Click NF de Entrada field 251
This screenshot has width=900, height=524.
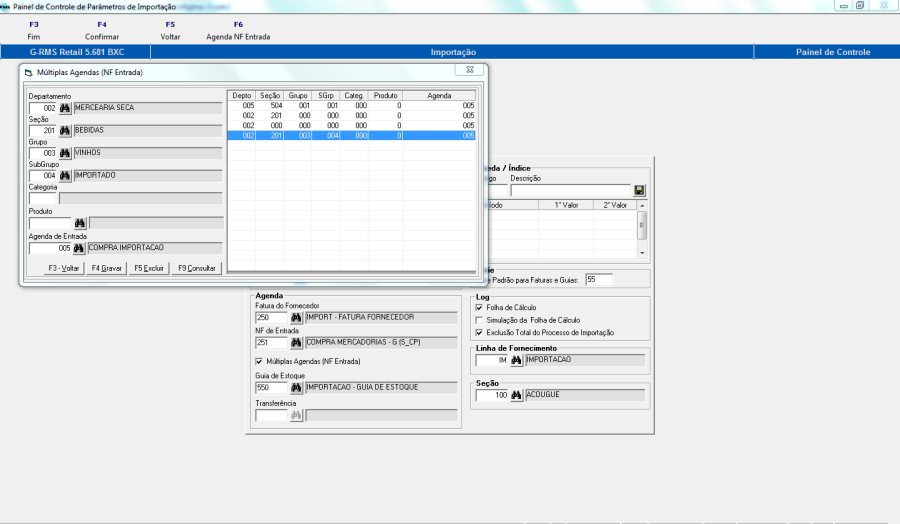click(x=271, y=343)
